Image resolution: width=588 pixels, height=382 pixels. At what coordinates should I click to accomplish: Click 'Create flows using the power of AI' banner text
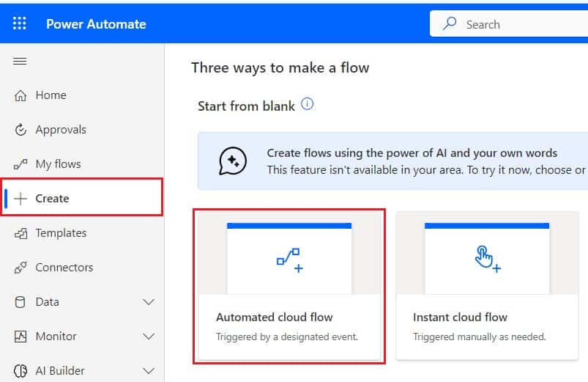[412, 153]
